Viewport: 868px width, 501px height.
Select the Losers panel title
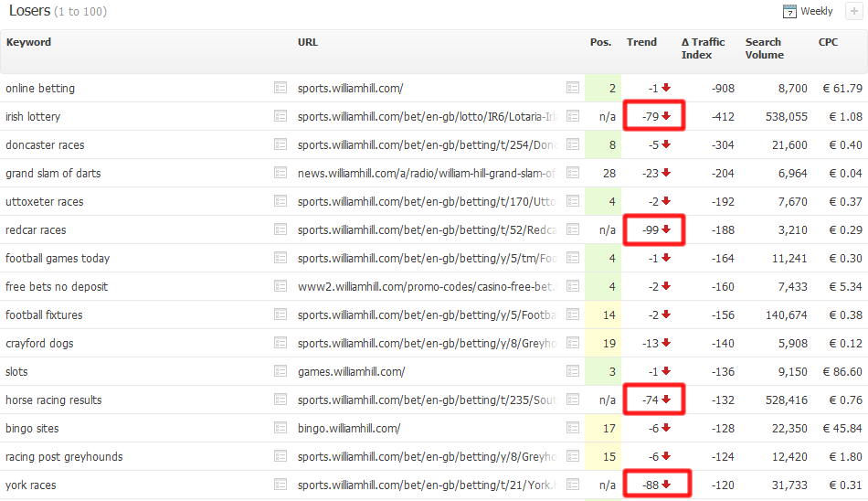(x=29, y=11)
